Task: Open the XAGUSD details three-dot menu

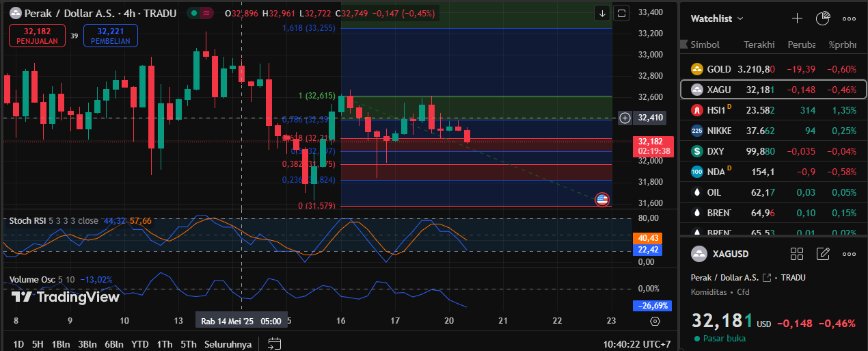Action: coord(849,254)
